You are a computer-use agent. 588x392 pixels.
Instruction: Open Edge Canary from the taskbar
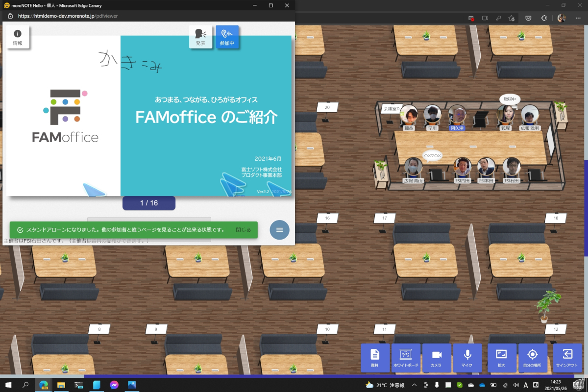tap(44, 385)
